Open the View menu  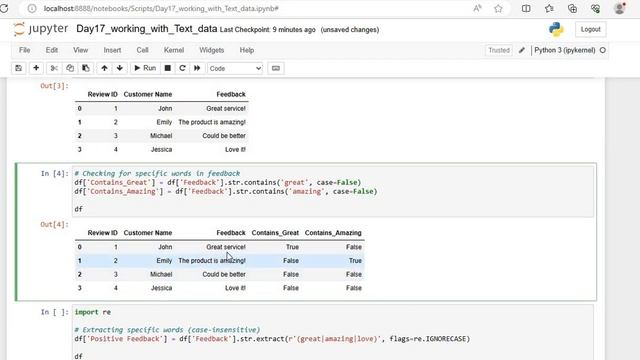point(80,50)
